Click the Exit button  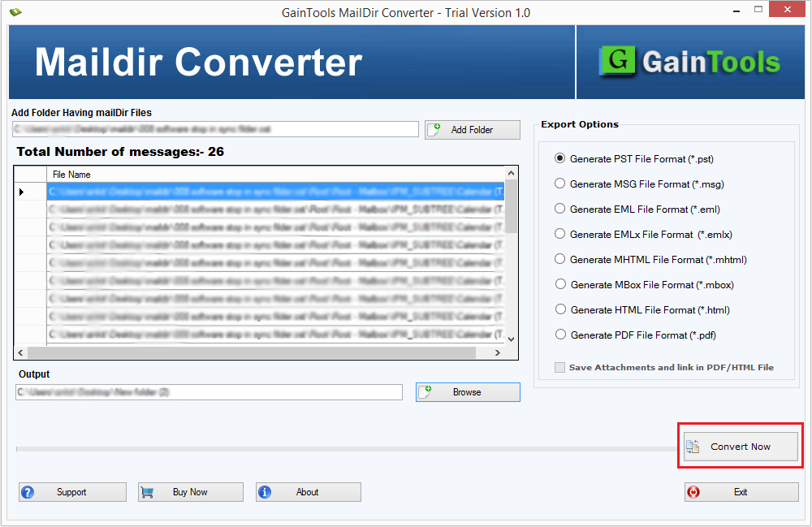click(741, 492)
